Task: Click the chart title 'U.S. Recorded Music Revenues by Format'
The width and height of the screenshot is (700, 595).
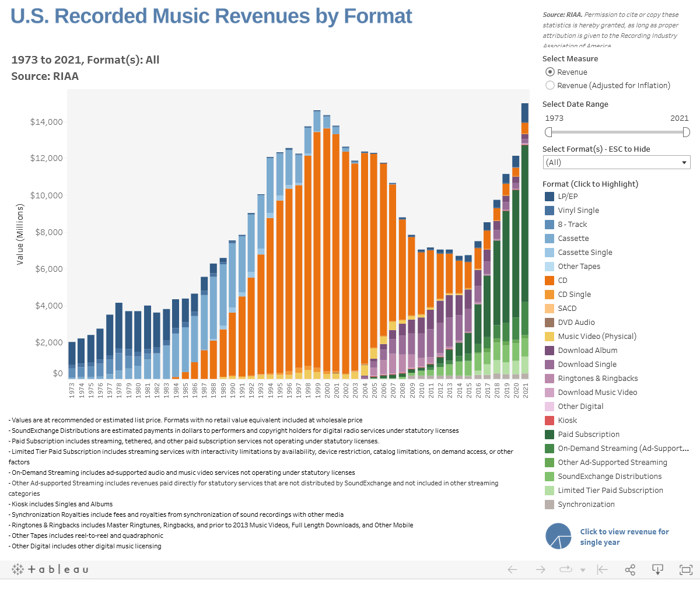Action: [211, 16]
